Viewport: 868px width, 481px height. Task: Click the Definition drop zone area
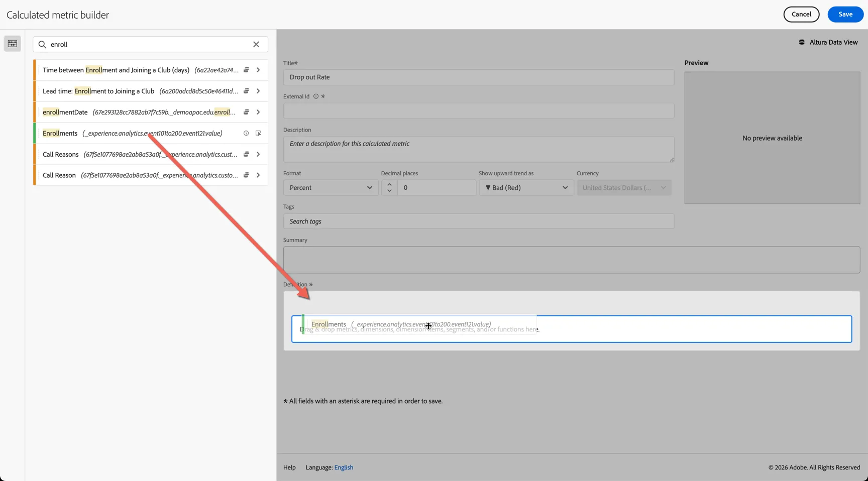(x=572, y=329)
